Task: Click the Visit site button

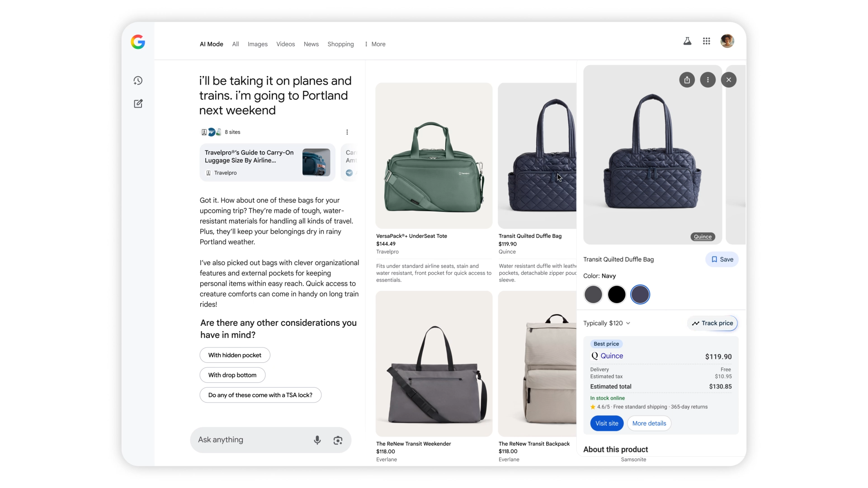Action: coord(607,423)
